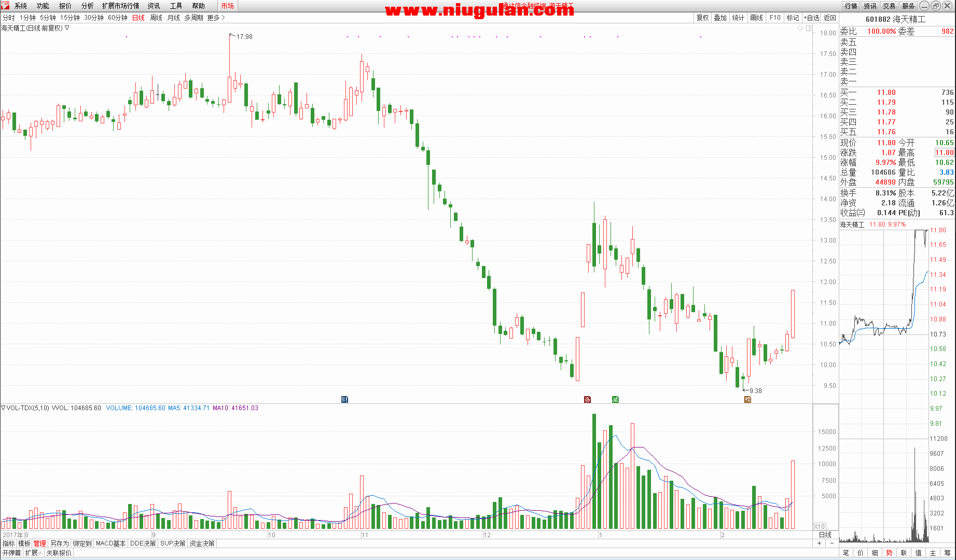The width and height of the screenshot is (956, 560).
Task: Open the 功能 menu
Action: pyautogui.click(x=43, y=6)
